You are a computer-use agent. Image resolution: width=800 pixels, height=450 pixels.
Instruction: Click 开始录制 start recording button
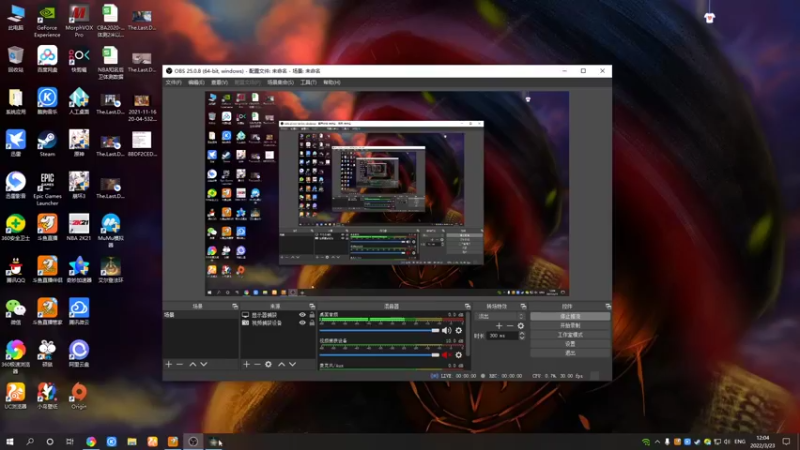pyautogui.click(x=570, y=326)
